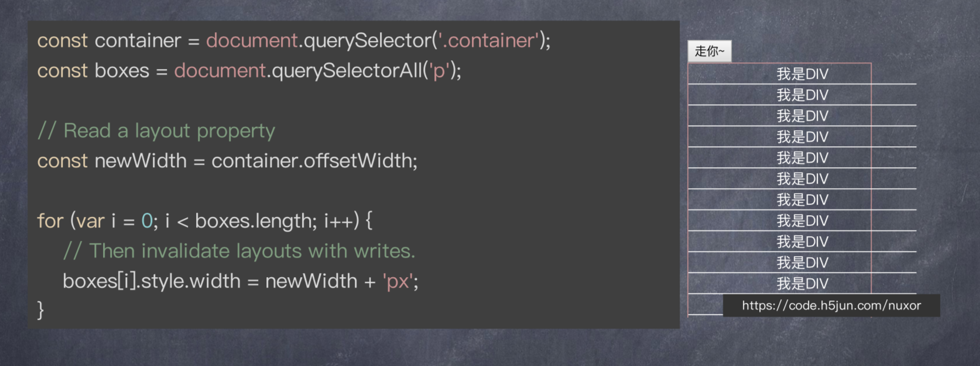
Task: Click 'newWidth' in the const declaration
Action: 141,161
